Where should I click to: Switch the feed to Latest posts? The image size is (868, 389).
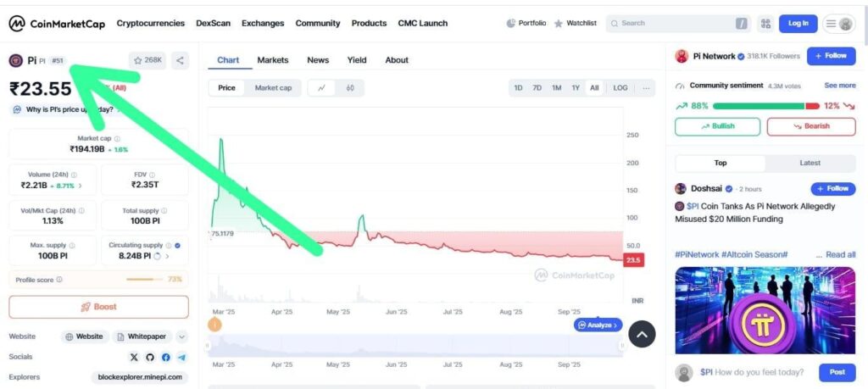click(810, 163)
